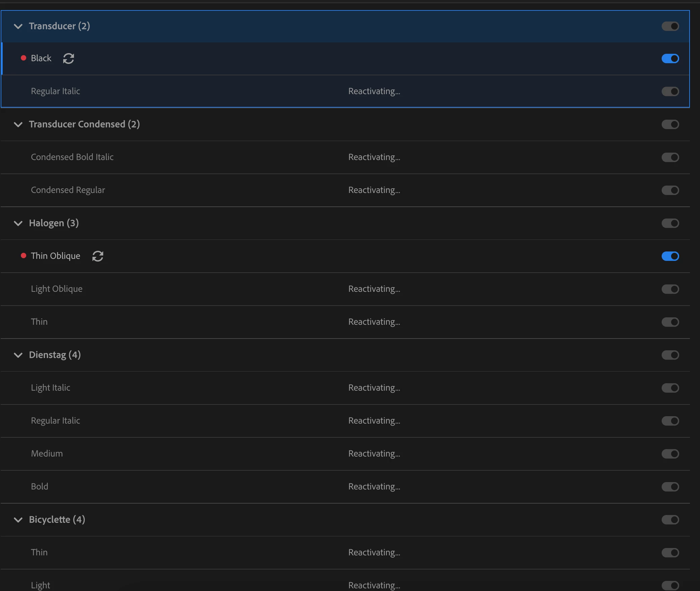
Task: Select the Condensed Regular font row
Action: pyautogui.click(x=68, y=190)
